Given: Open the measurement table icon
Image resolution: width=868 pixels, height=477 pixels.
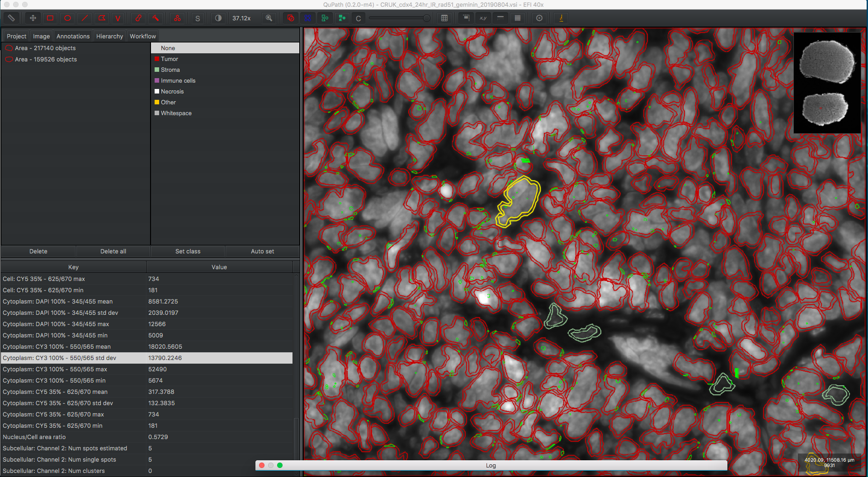Looking at the screenshot, I should 444,18.
